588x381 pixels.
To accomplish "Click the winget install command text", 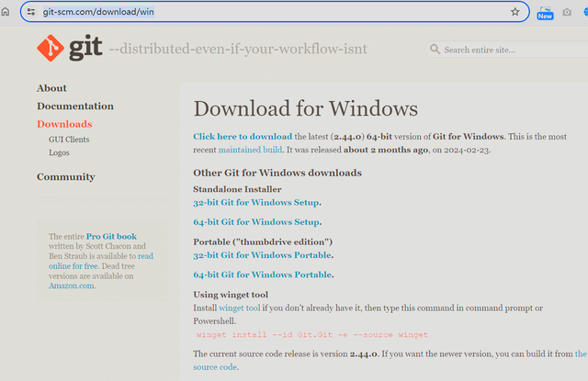I will tap(312, 335).
